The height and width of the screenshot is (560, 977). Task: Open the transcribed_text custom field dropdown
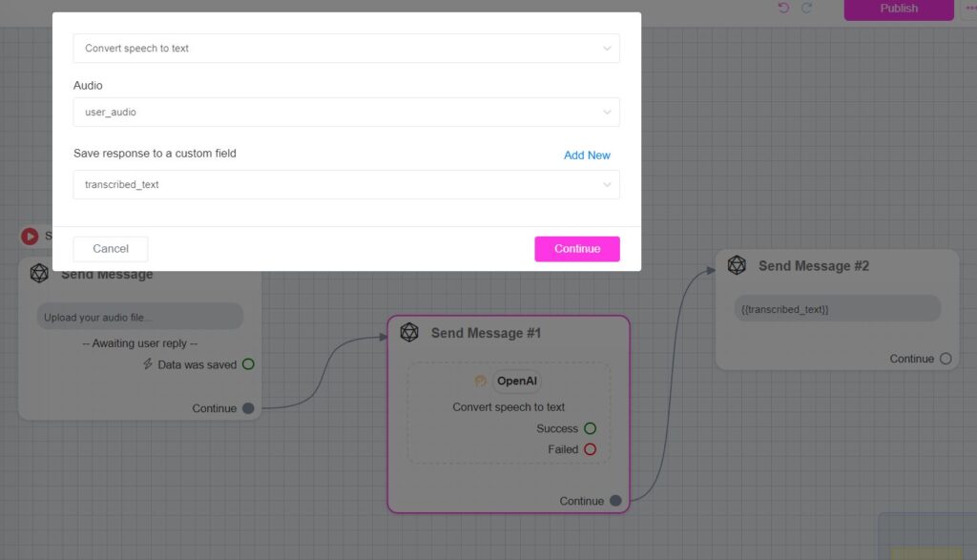tap(345, 184)
